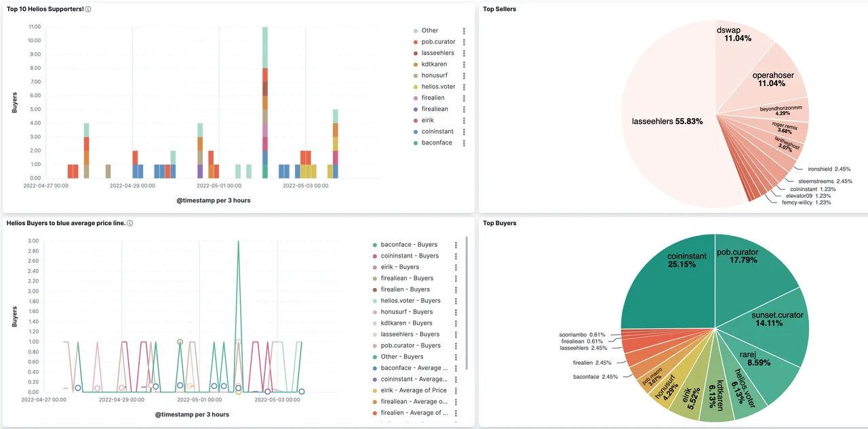Open the three-dot options for pob.curator in the Top 10 legend
Viewport: 868px width, 429px height.
point(464,42)
